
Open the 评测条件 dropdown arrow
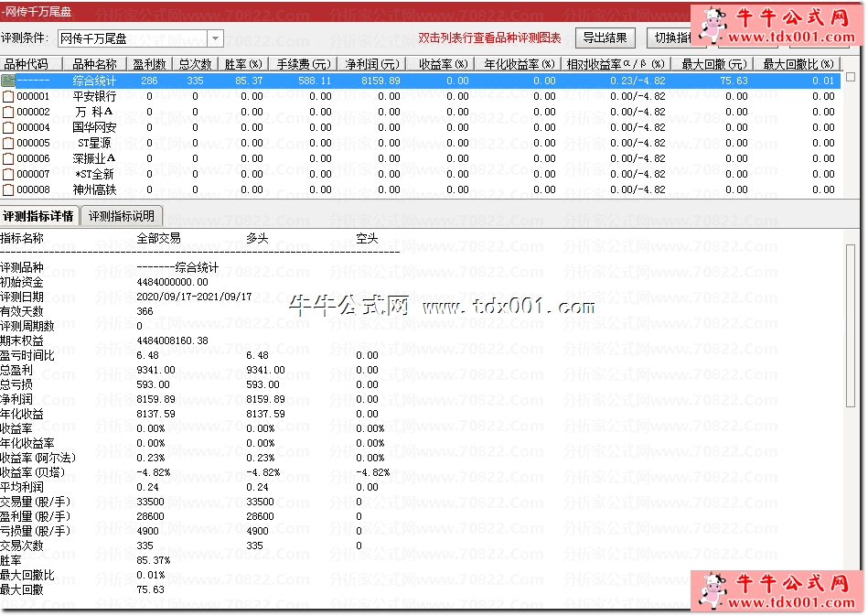tap(215, 38)
